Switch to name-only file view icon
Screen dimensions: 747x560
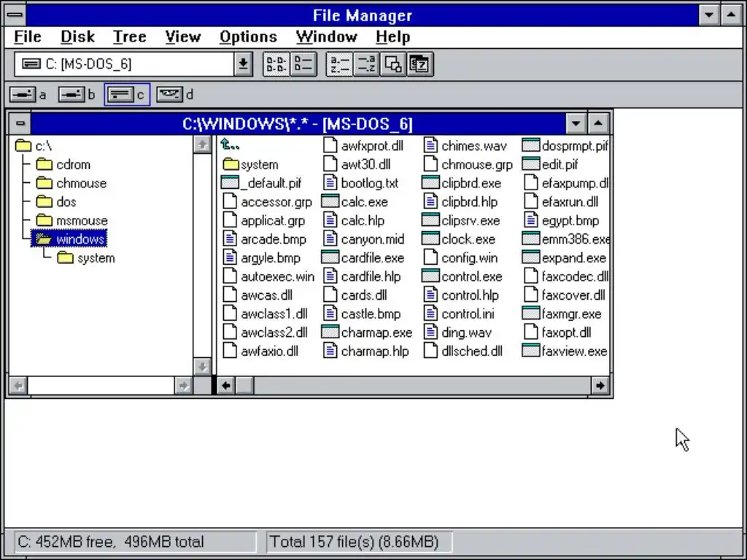(276, 64)
